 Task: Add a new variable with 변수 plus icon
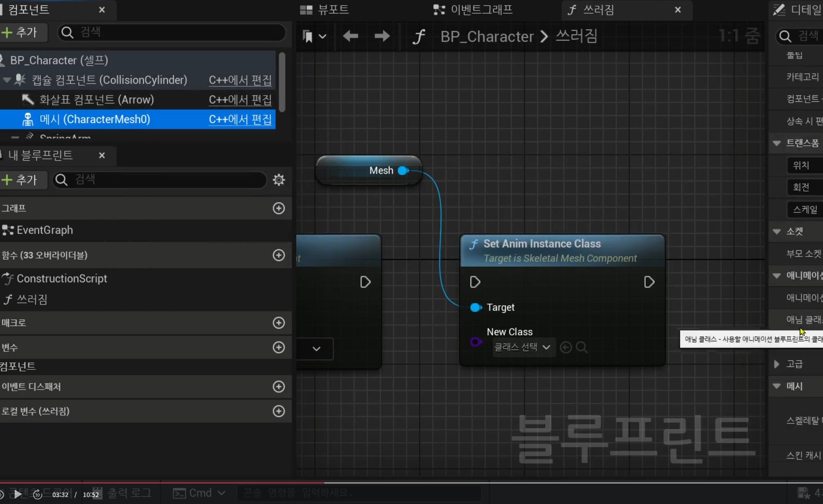[x=279, y=347]
